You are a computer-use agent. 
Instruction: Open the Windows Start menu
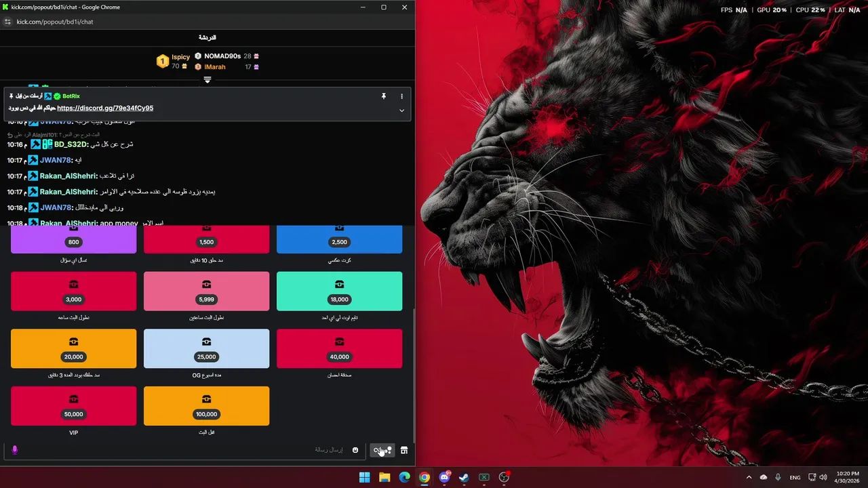(x=365, y=477)
